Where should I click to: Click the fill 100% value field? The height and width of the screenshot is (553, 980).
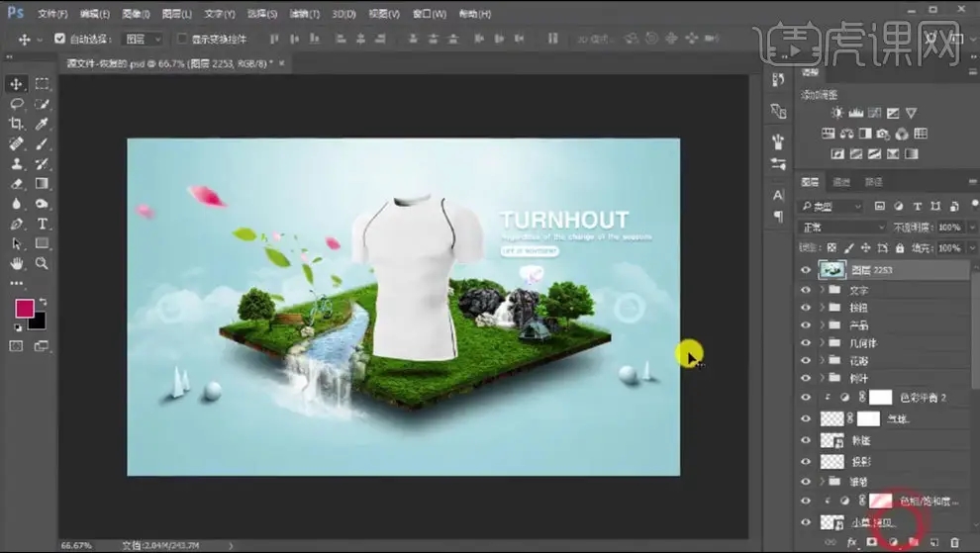[949, 248]
